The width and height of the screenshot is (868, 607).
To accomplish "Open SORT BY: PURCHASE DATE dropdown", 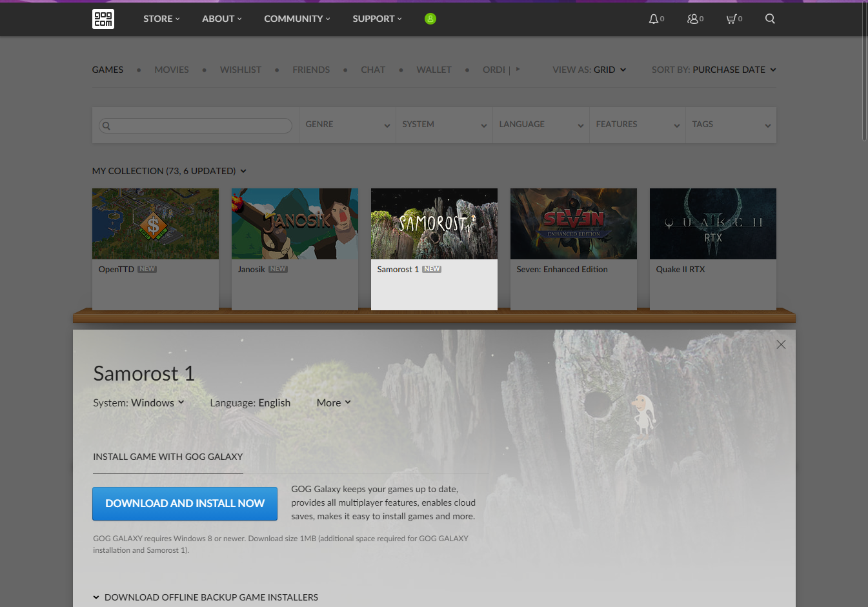I will click(x=714, y=70).
